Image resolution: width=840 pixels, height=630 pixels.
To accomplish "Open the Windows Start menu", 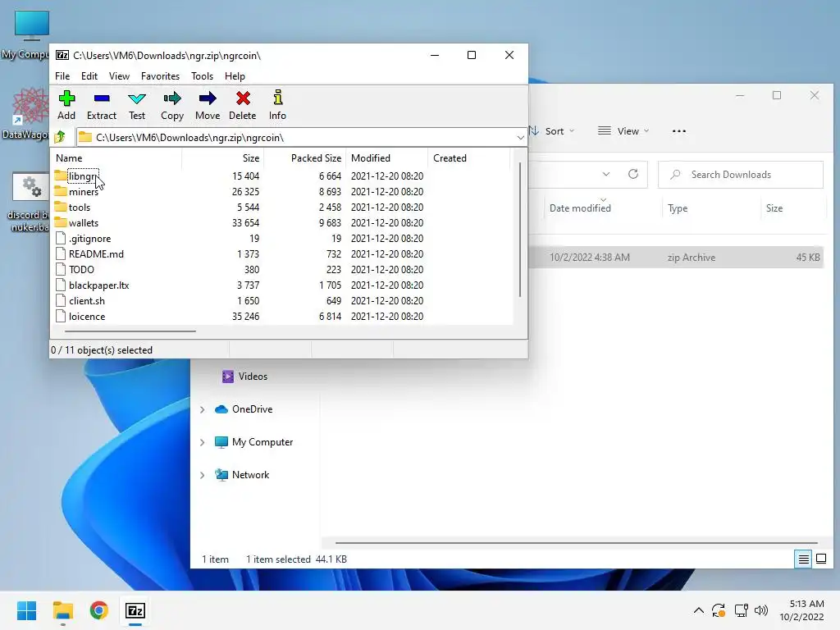I will coord(26,610).
